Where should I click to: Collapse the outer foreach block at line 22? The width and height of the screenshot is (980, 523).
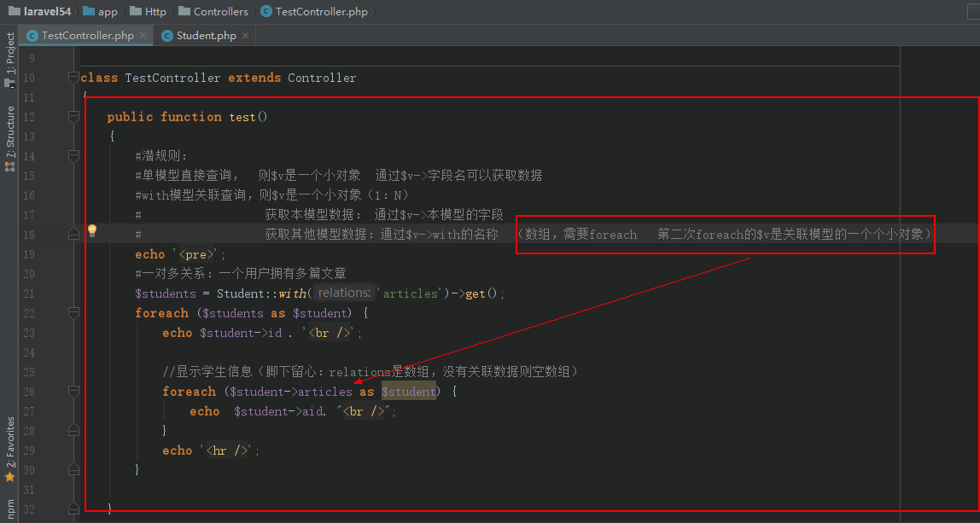click(x=73, y=313)
